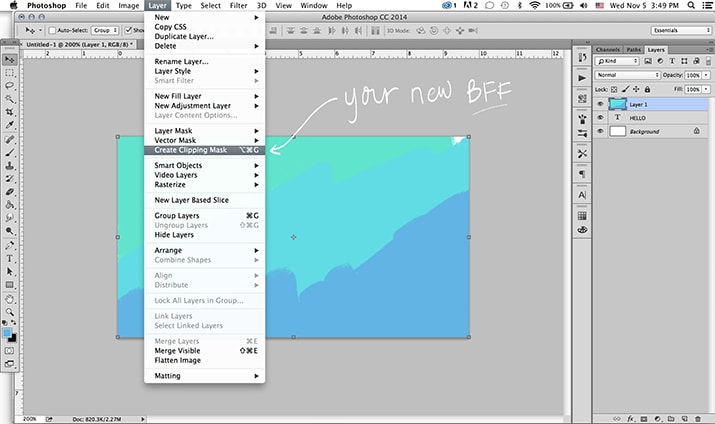
Task: Switch to the Channels tab
Action: click(607, 50)
